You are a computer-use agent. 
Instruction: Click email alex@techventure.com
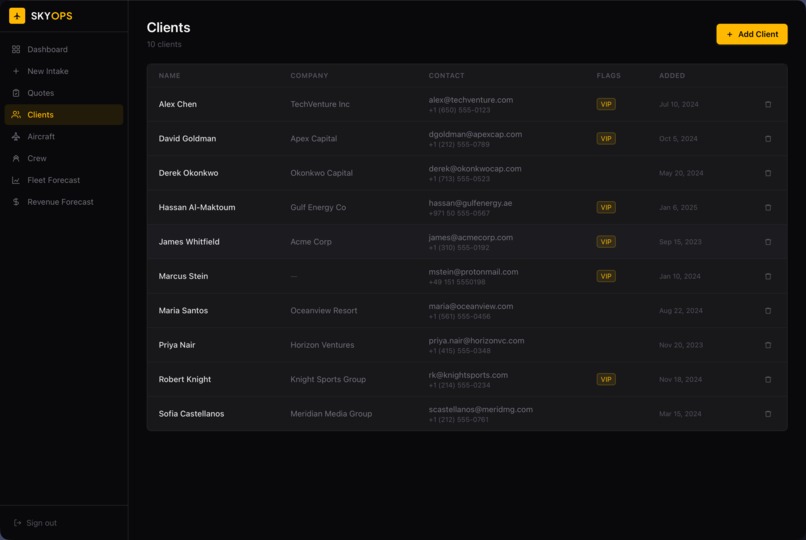coord(471,100)
